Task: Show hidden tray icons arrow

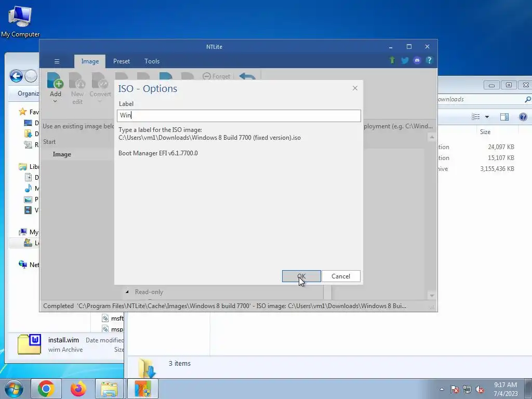Action: pyautogui.click(x=442, y=389)
